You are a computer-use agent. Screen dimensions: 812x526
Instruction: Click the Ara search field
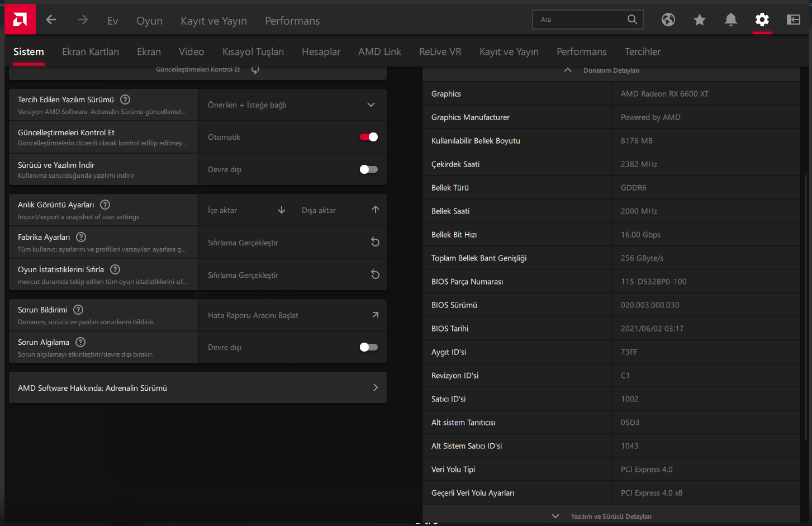581,20
